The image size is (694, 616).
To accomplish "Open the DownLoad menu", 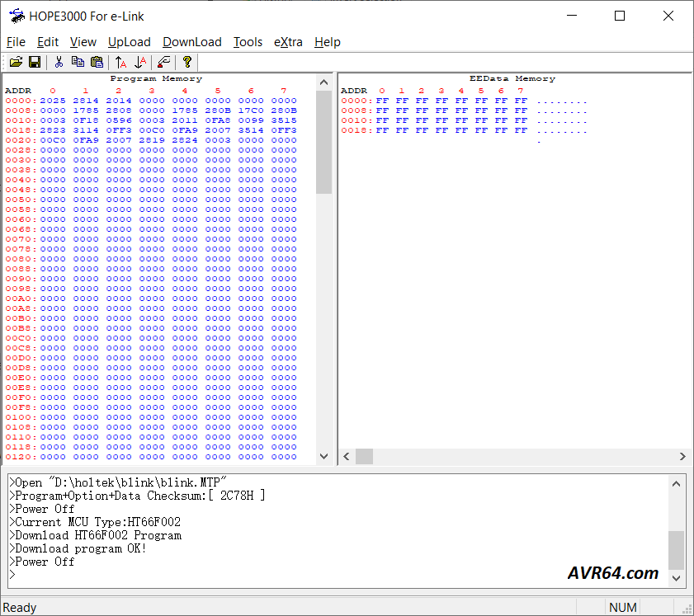I will 192,42.
